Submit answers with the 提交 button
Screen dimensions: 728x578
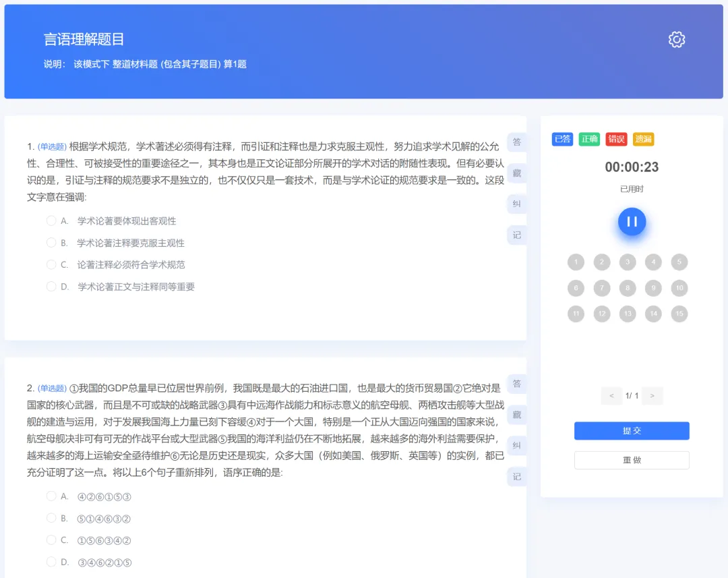[x=632, y=431]
